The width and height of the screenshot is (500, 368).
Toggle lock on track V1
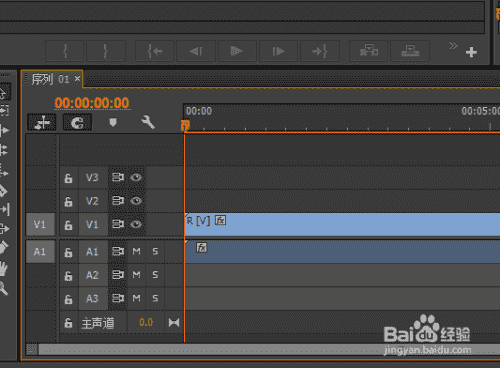[68, 225]
